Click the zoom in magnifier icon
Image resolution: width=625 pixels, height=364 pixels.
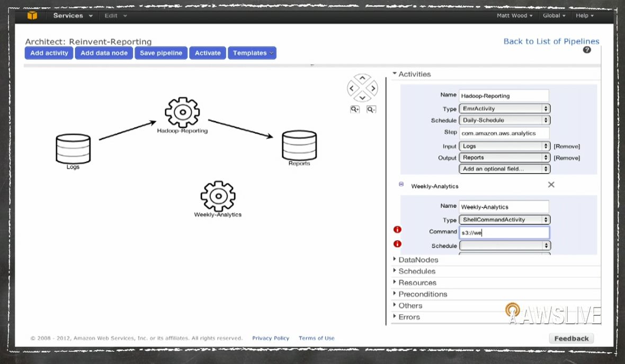pos(354,110)
